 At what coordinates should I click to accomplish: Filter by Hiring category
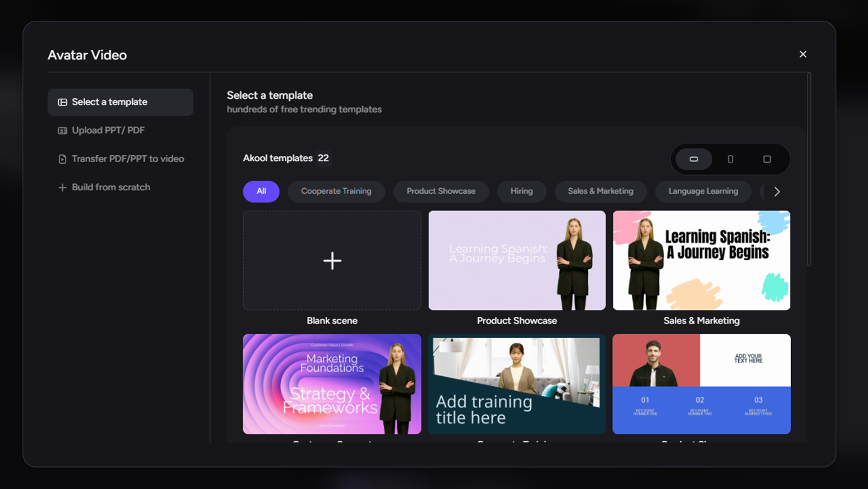[x=522, y=191]
